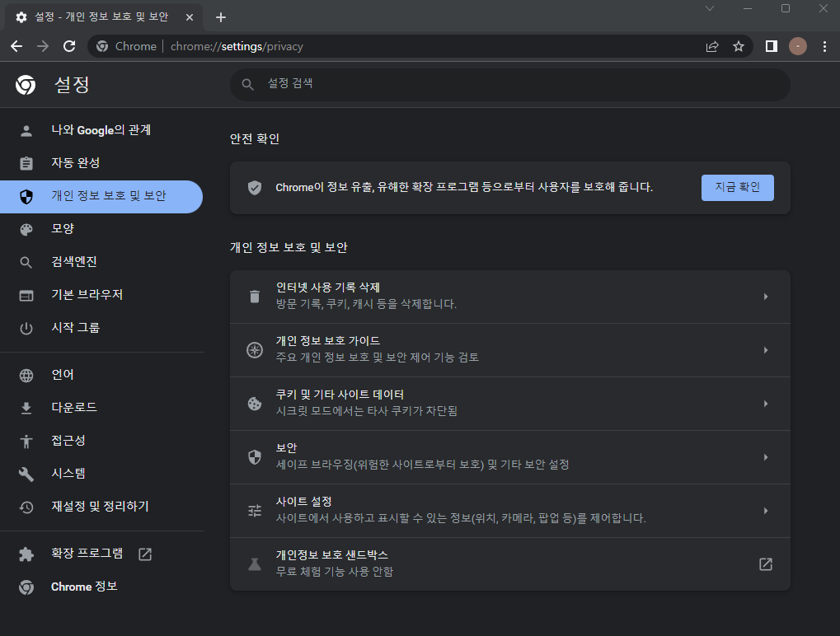Open 자동 완성 settings
This screenshot has width=840, height=636.
pyautogui.click(x=101, y=163)
